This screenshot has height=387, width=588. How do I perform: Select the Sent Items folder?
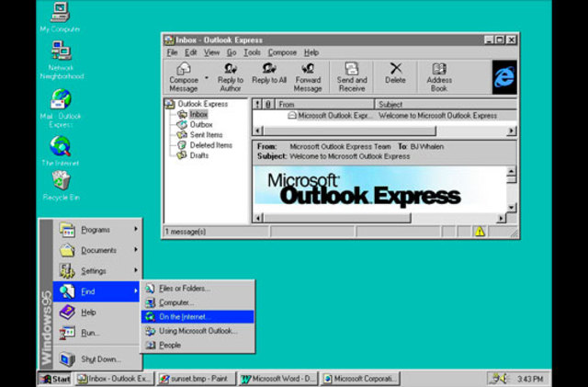[x=200, y=135]
